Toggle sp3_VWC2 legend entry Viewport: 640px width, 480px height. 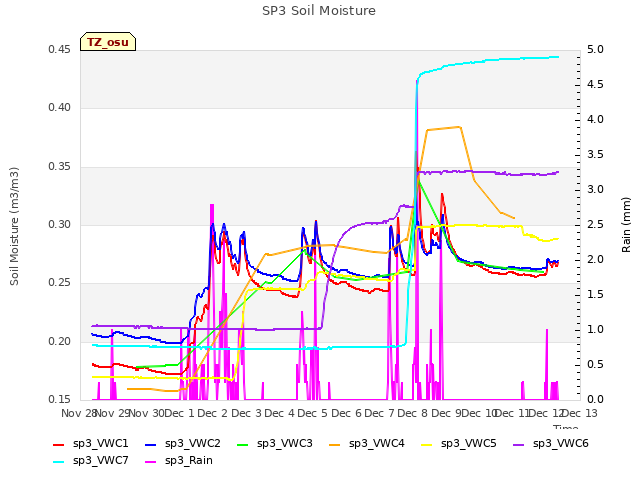(x=182, y=444)
